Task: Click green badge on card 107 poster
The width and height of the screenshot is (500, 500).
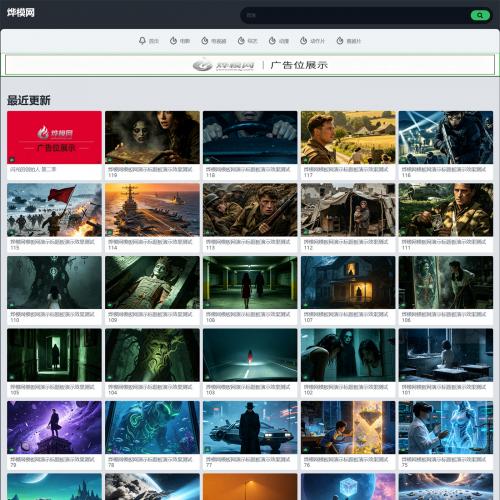Action: tap(306, 304)
